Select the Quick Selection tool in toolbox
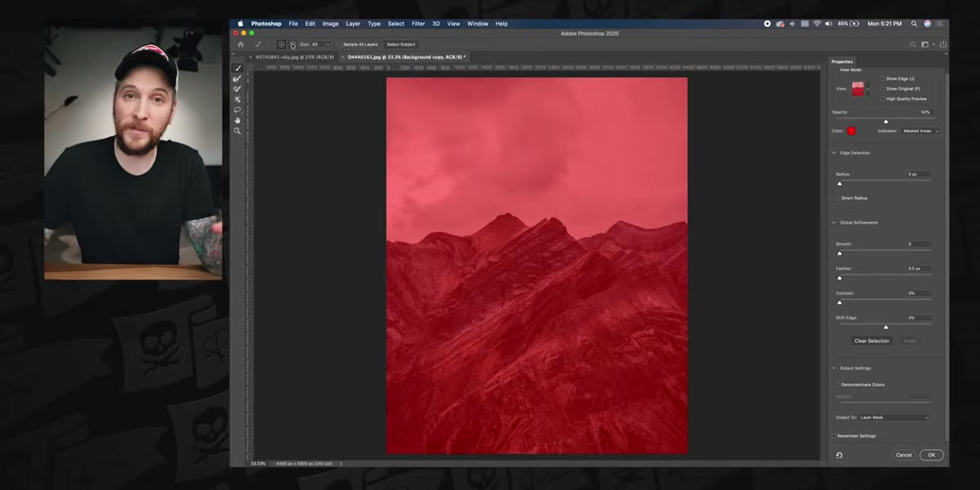The height and width of the screenshot is (490, 980). [x=238, y=69]
